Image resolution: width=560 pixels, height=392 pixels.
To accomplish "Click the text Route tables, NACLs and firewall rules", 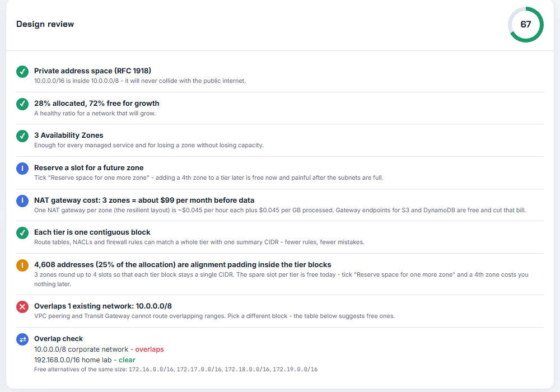I will [199, 242].
